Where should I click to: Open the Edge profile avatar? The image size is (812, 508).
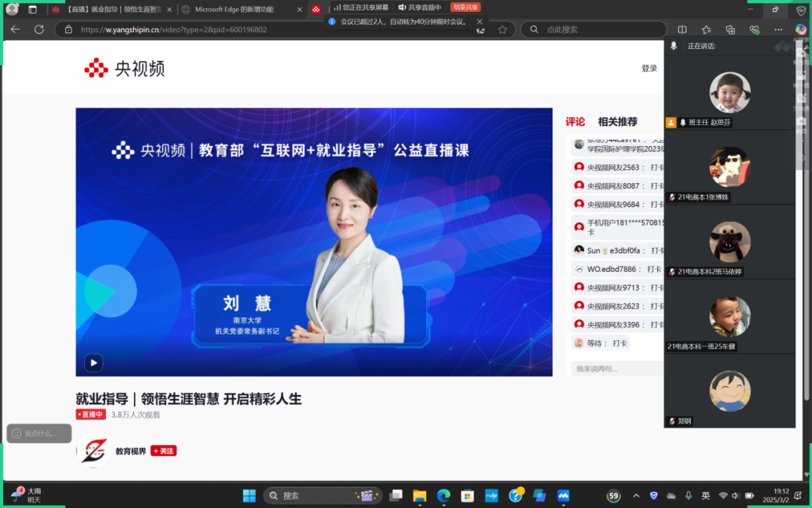click(11, 9)
